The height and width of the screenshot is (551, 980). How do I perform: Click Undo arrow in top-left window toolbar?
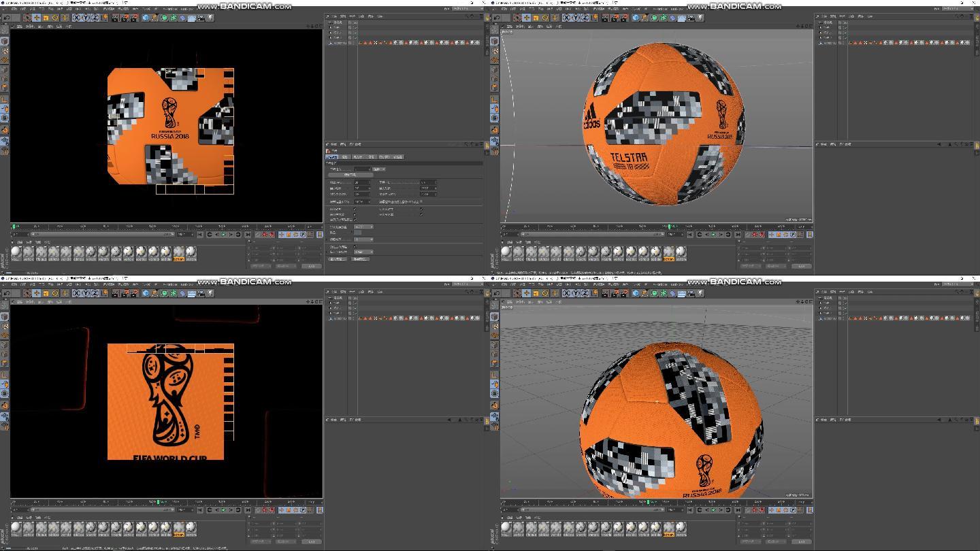click(x=7, y=18)
